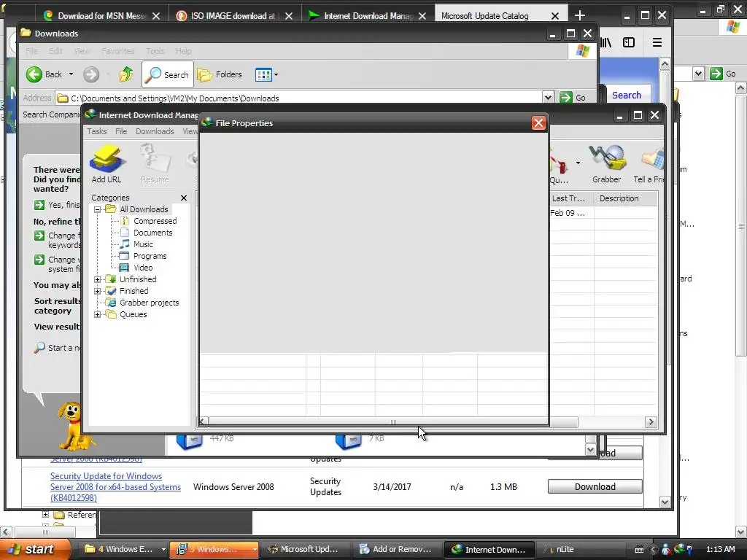Select the Video category
The height and width of the screenshot is (560, 747).
coord(143,268)
